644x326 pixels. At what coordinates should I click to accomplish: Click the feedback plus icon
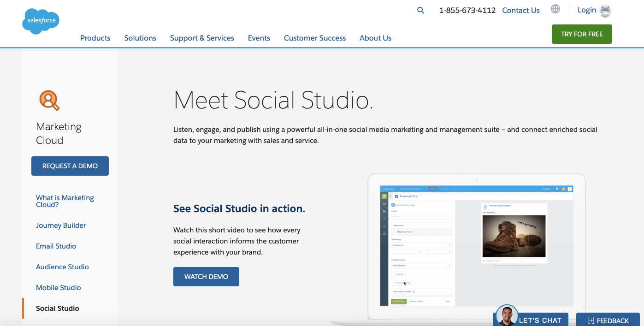[591, 320]
